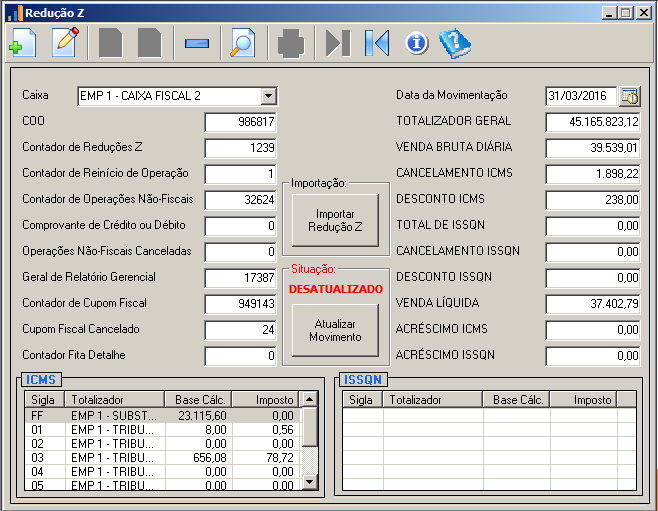Viewport: 658px width, 511px height.
Task: Select the Caixa combo box field
Action: 177,96
